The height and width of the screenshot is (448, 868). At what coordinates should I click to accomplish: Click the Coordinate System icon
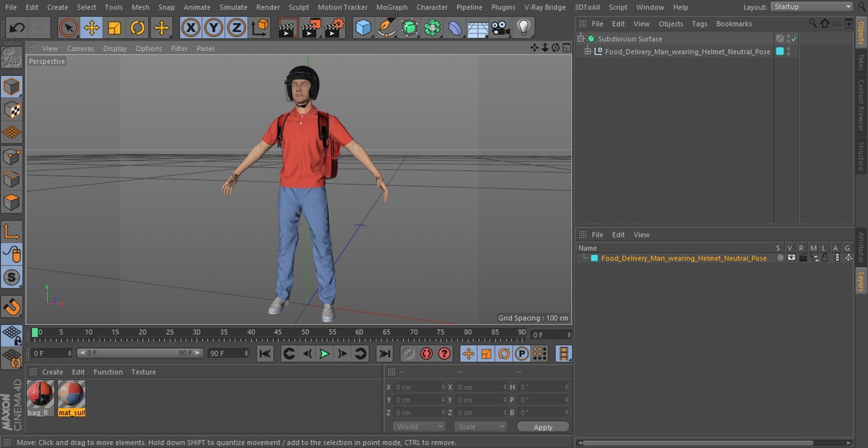point(260,28)
